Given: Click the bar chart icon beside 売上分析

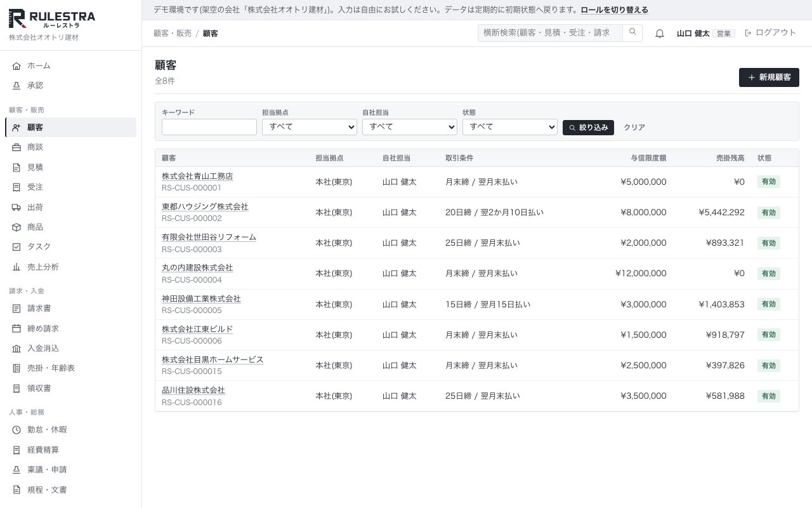Looking at the screenshot, I should (x=16, y=267).
